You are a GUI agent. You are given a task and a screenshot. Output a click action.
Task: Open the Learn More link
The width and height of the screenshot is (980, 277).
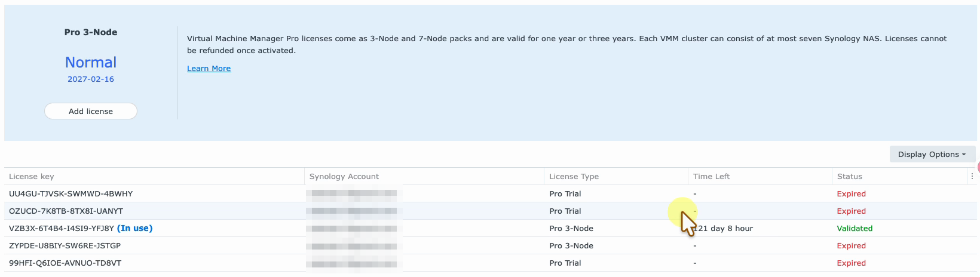click(x=209, y=69)
